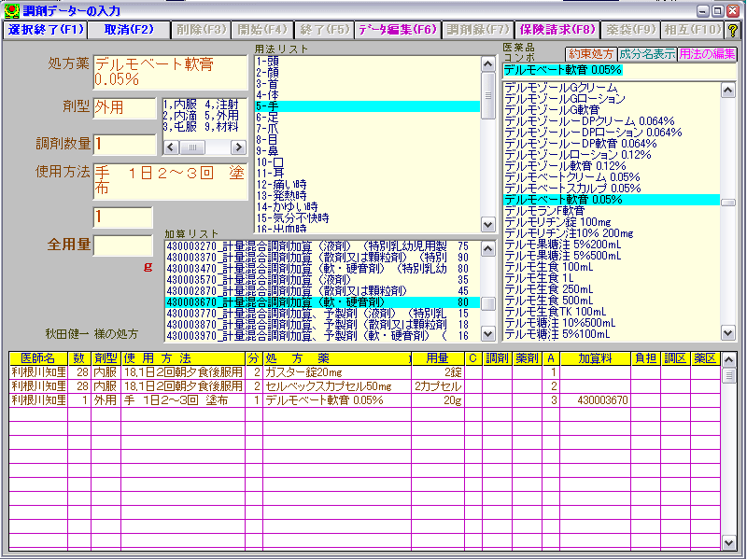Viewport: 747px width, 560px height.
Task: Select デルモベートスカルプ 0.05% in list
Action: tap(612, 189)
